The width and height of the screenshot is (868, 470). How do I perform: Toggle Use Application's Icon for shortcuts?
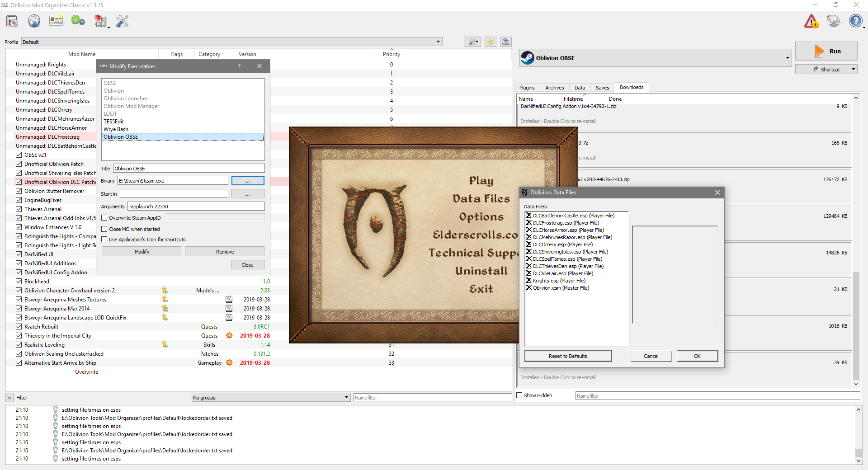[104, 240]
